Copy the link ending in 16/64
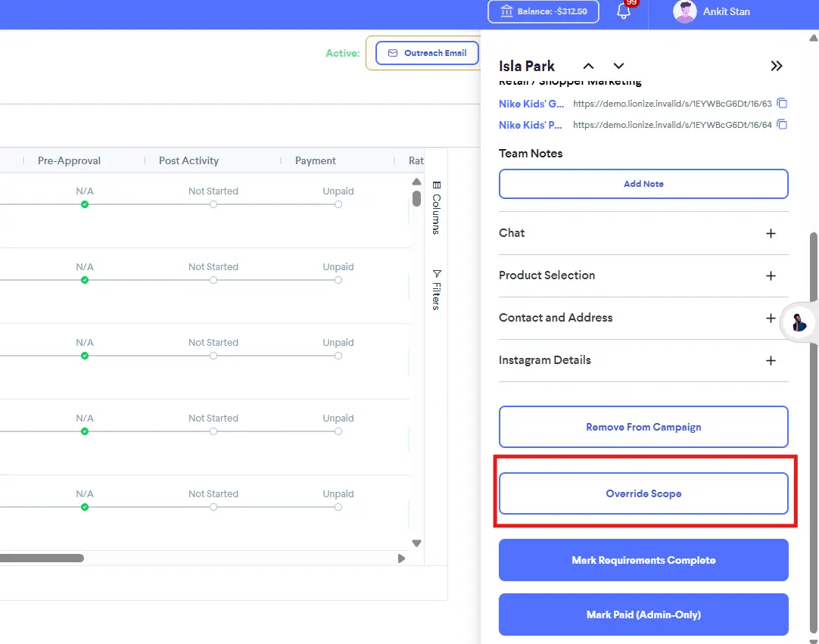Viewport: 819px width, 644px height. click(782, 124)
